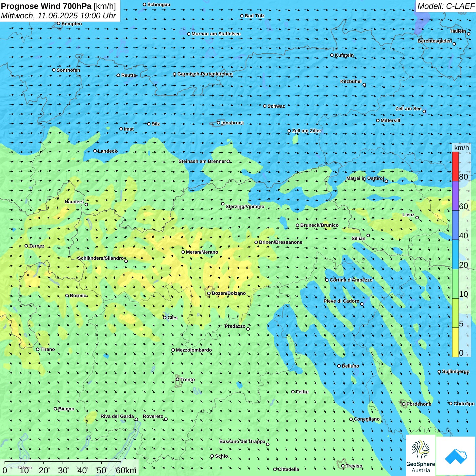Click the 'Trento' town label
The height and width of the screenshot is (476, 476).
188,379
